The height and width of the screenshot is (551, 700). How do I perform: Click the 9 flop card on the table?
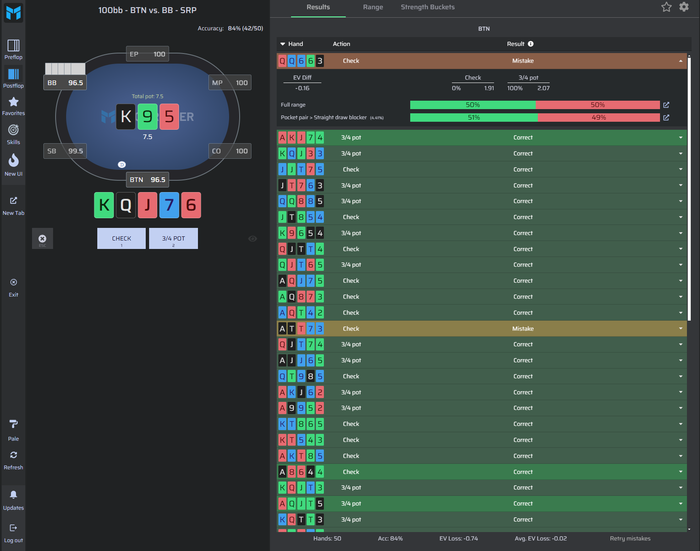tap(147, 117)
